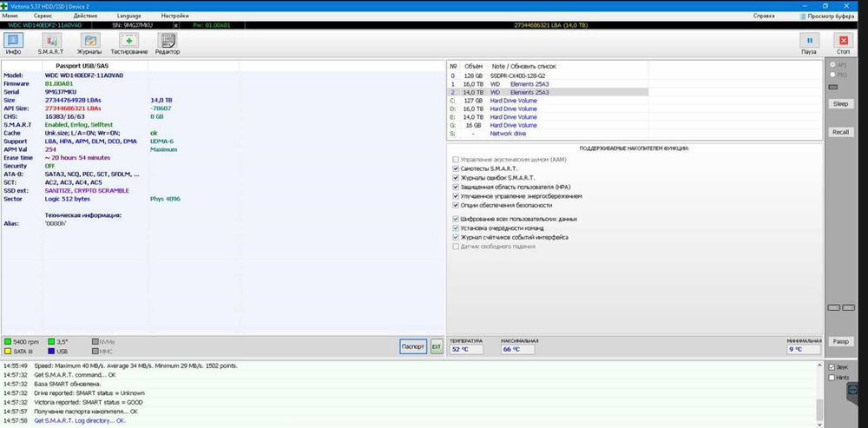868x428 pixels.
Task: Click the Пауза pause icon
Action: point(809,41)
